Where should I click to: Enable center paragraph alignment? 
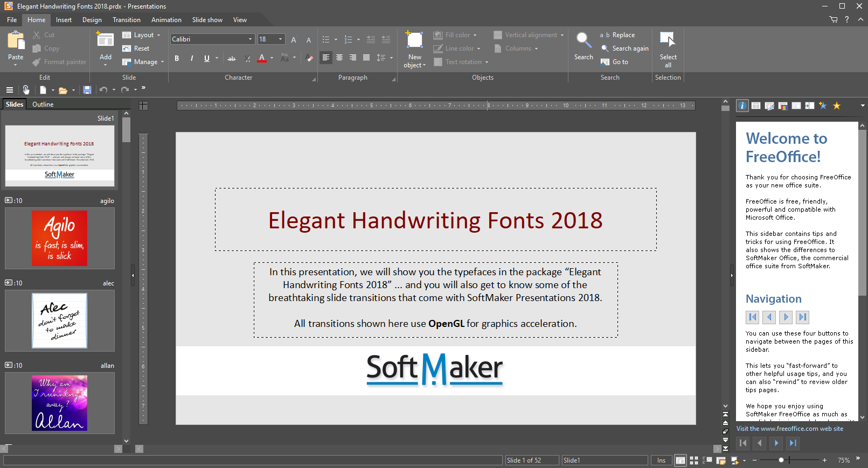[x=339, y=58]
